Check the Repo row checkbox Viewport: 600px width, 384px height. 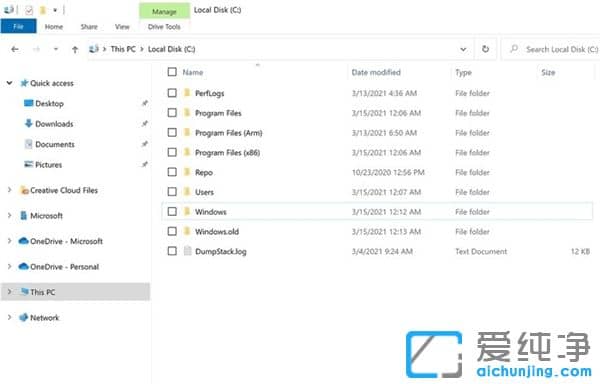(172, 172)
